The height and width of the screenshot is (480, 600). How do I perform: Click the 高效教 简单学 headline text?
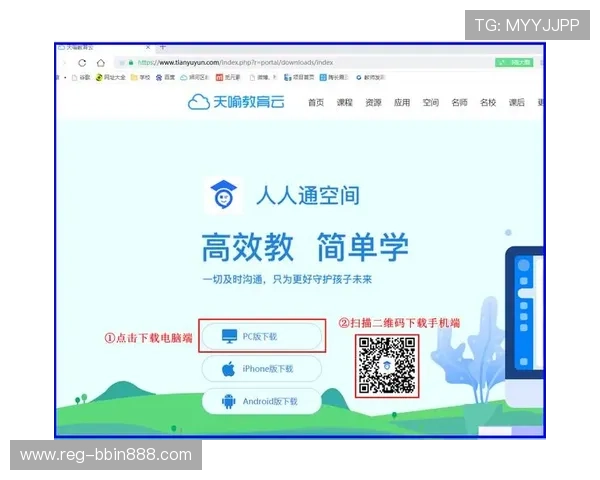tap(305, 247)
